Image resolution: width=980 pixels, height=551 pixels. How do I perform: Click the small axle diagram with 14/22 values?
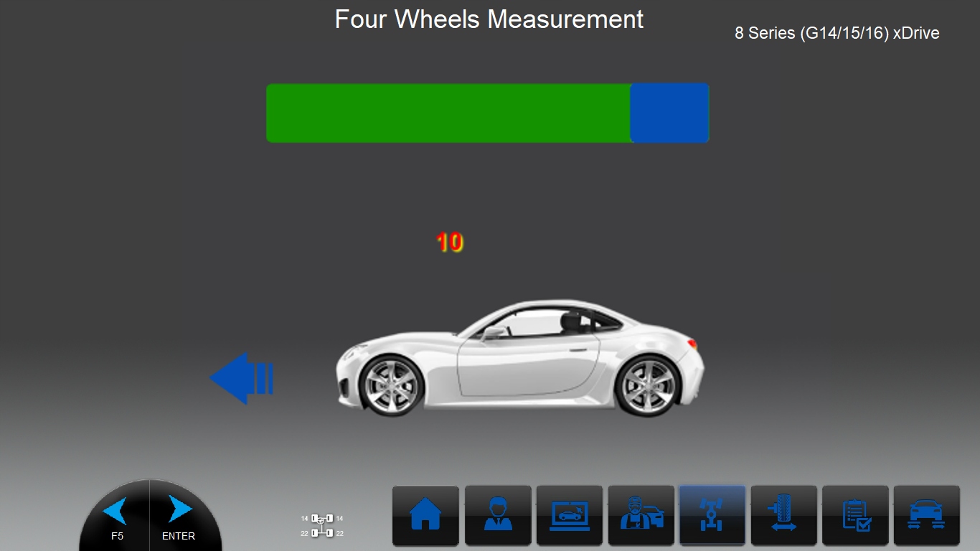[322, 525]
